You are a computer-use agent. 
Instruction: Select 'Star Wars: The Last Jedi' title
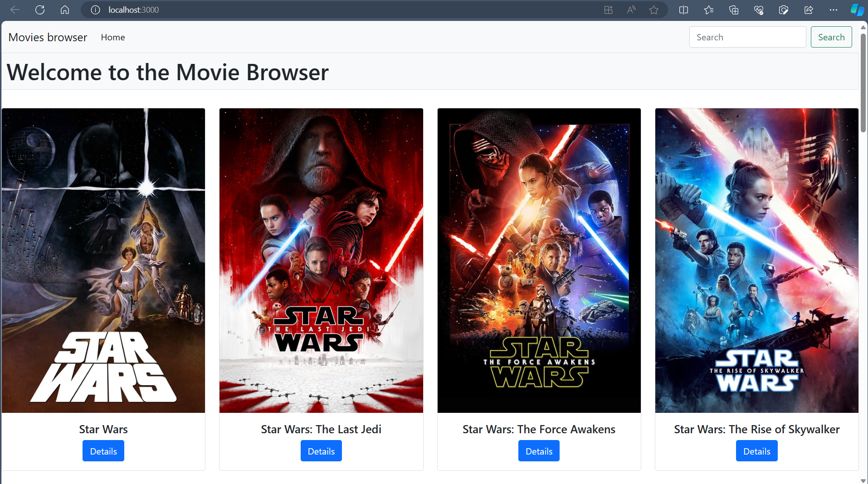(x=321, y=429)
